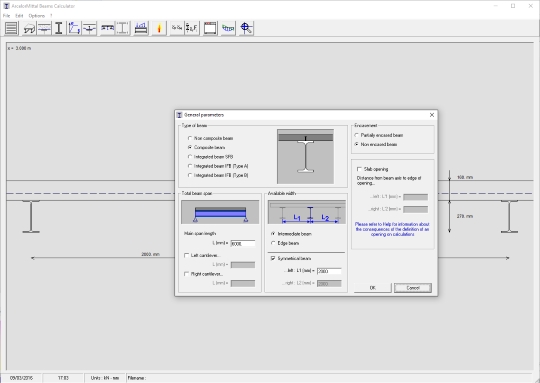540x383 pixels.
Task: Click the total beam span illustration
Action: click(220, 212)
